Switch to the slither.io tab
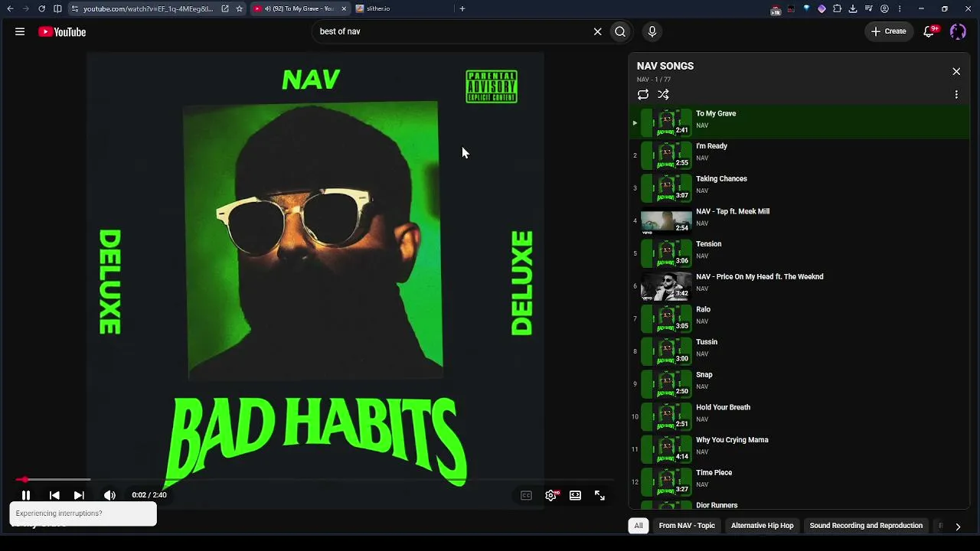This screenshot has height=551, width=980. [x=402, y=8]
